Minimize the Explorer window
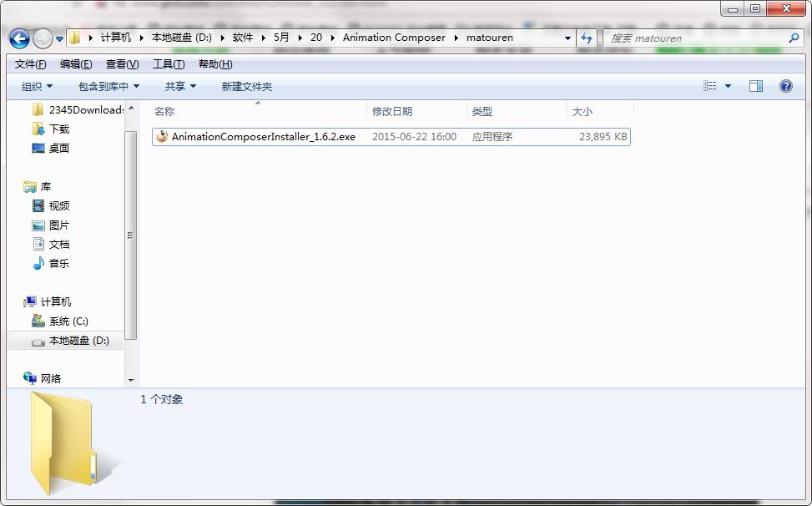 [x=732, y=9]
